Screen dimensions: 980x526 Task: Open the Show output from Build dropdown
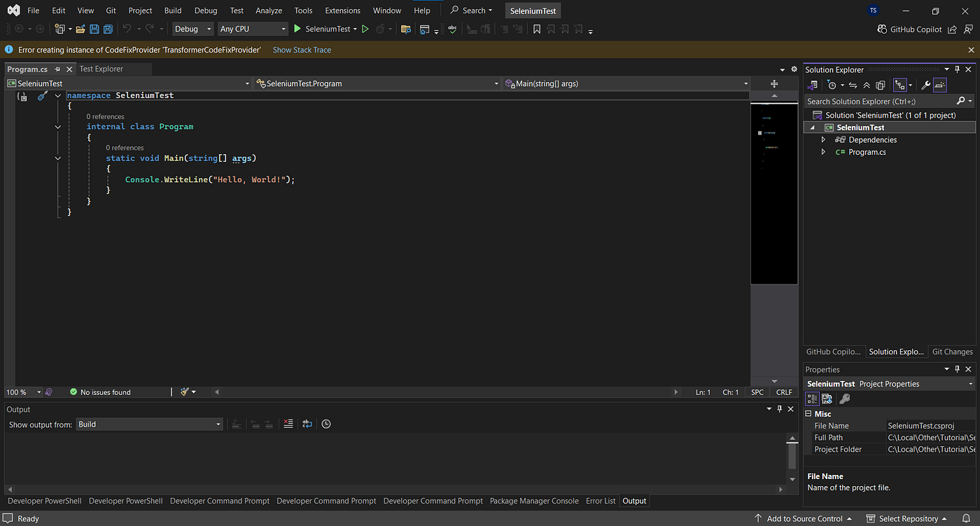coord(149,424)
